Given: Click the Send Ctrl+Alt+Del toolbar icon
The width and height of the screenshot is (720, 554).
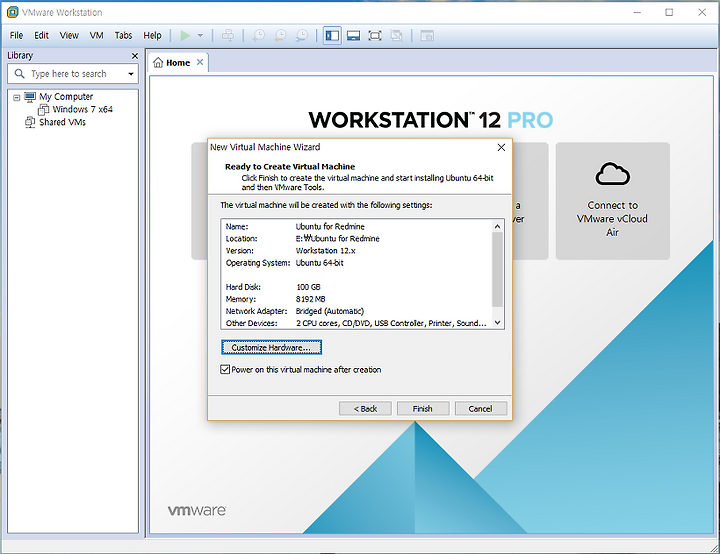Looking at the screenshot, I should (x=228, y=35).
